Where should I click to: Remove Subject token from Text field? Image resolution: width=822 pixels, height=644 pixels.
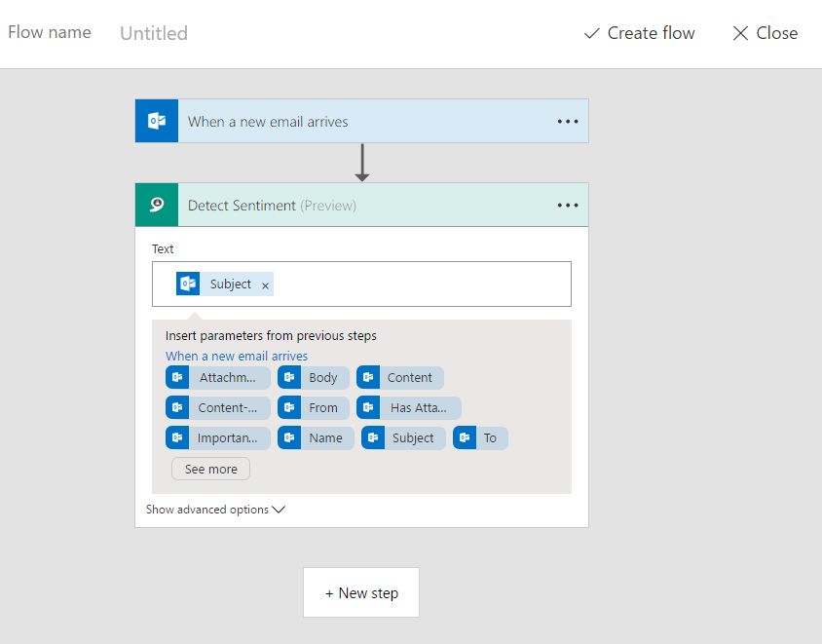(265, 285)
